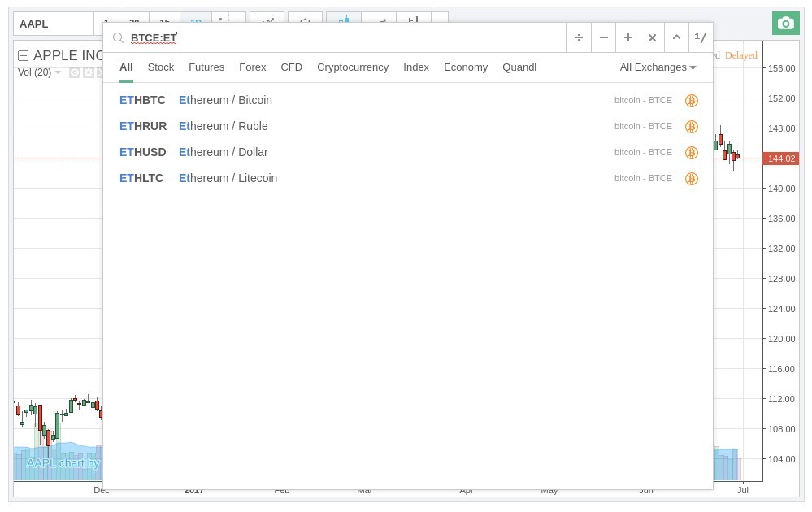812x512 pixels.
Task: Click the Bitcoin icon on ETHBTC row
Action: point(692,101)
